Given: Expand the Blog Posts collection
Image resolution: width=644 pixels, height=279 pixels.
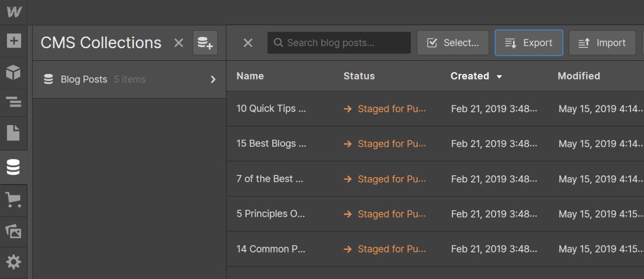Looking at the screenshot, I should point(213,79).
